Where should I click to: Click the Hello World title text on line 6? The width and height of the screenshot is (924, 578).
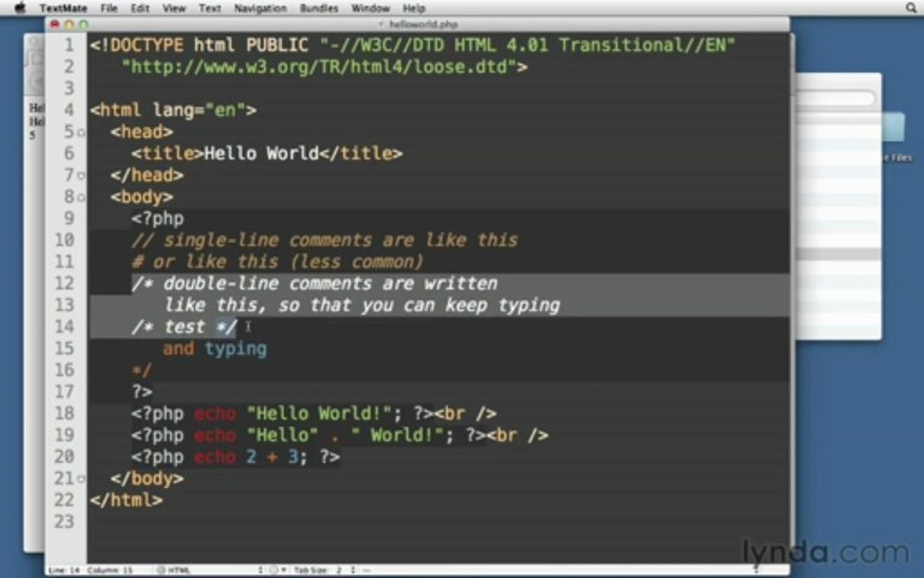click(x=261, y=154)
